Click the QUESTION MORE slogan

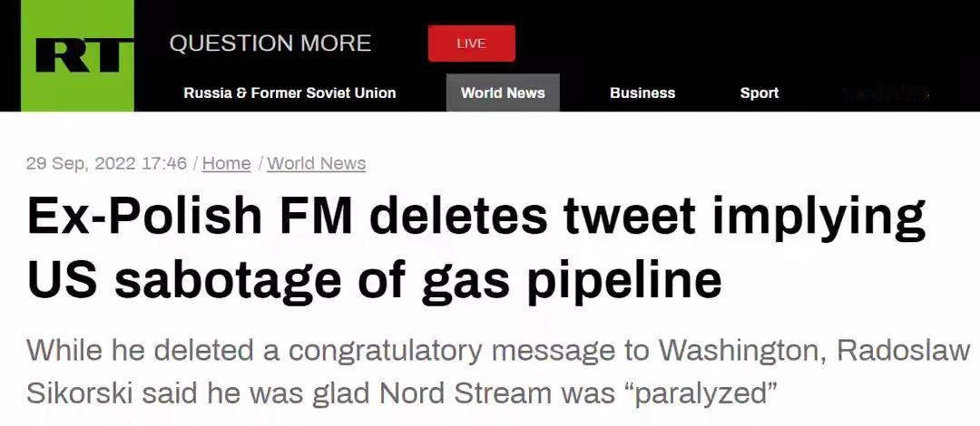(269, 44)
